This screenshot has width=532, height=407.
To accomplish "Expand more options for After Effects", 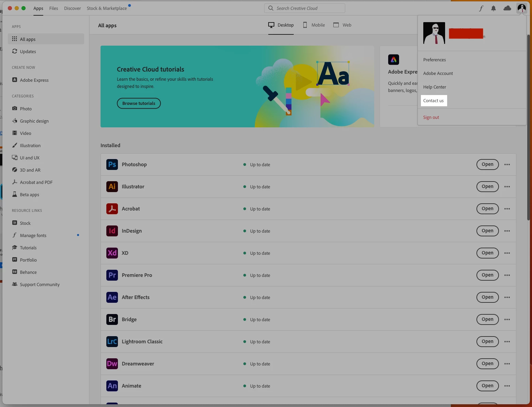I will 507,297.
